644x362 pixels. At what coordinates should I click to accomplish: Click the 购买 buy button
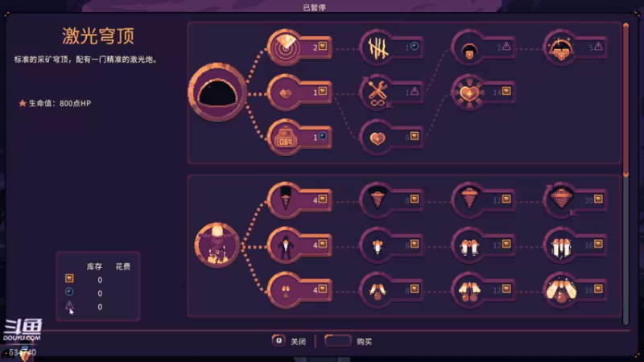(349, 341)
